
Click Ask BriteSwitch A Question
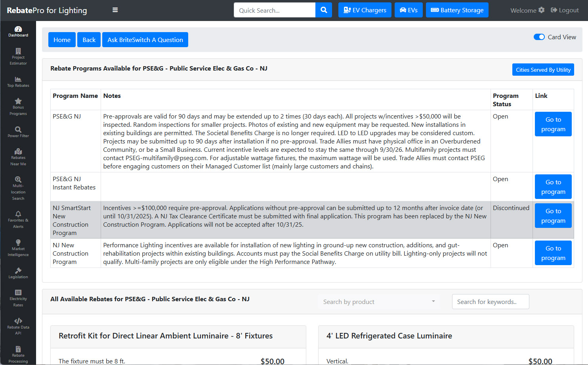[x=145, y=40]
